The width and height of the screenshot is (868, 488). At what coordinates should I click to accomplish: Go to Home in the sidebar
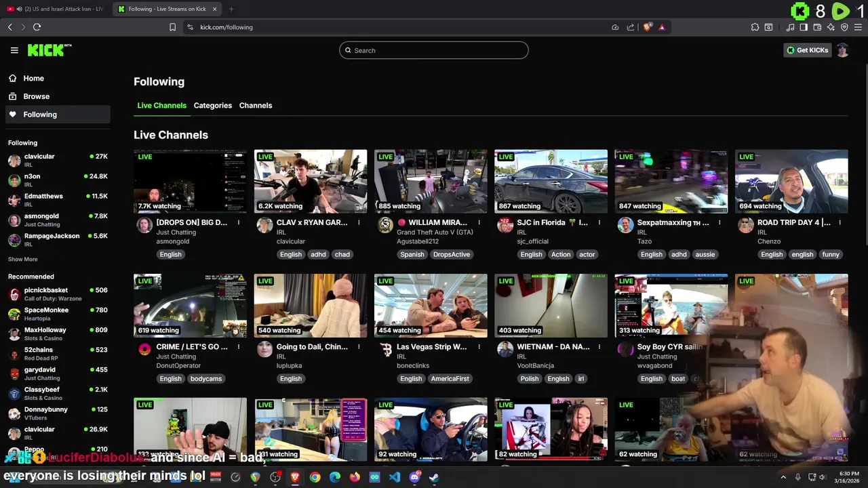click(x=58, y=78)
